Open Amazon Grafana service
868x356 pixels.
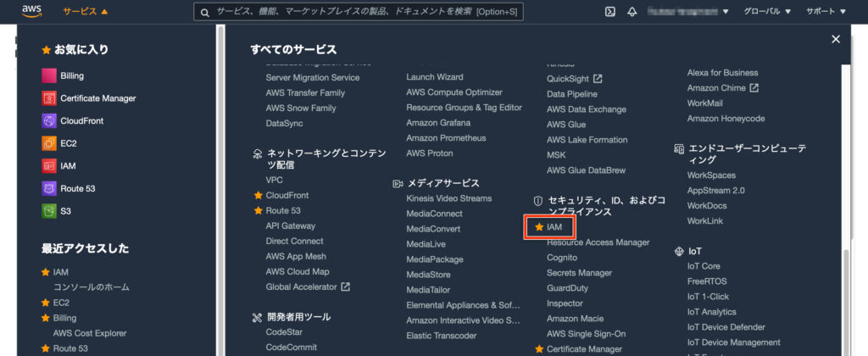coord(438,123)
